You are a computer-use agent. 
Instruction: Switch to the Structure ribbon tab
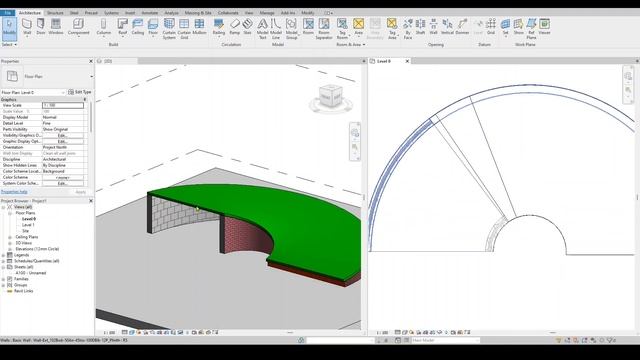pyautogui.click(x=55, y=13)
